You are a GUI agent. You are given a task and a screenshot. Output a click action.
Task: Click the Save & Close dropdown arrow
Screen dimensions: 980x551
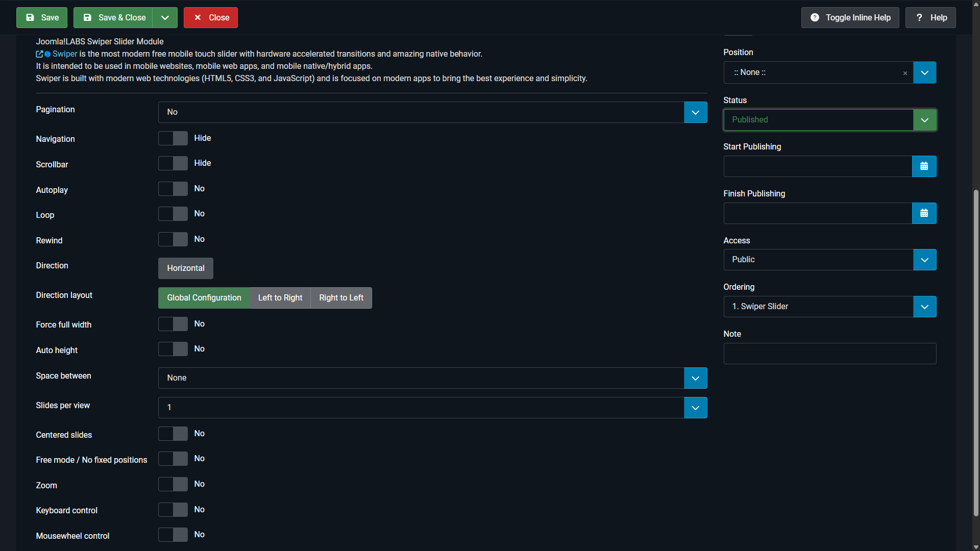click(165, 17)
